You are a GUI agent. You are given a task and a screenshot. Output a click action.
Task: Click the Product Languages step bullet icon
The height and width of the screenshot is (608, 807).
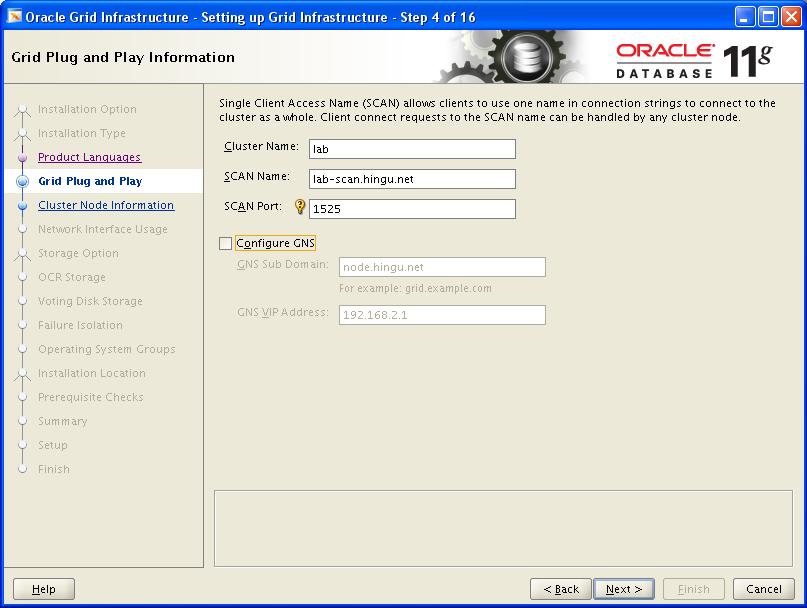22,158
